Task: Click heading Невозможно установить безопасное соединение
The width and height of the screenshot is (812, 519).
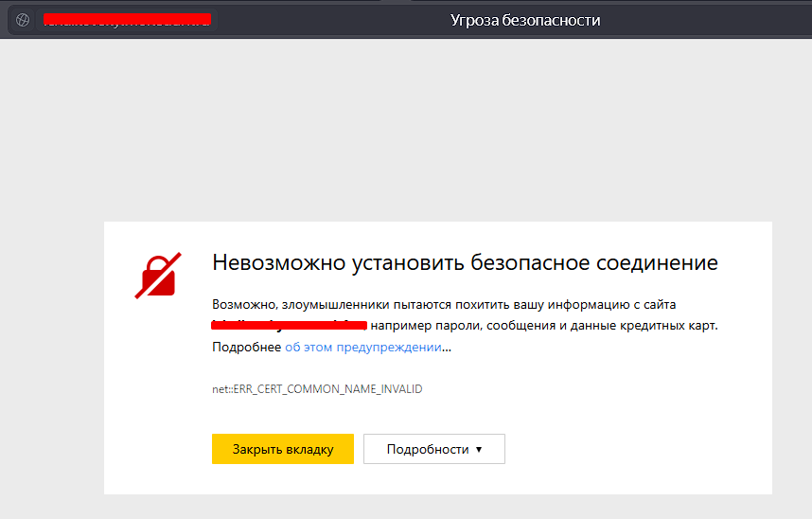Action: (465, 262)
